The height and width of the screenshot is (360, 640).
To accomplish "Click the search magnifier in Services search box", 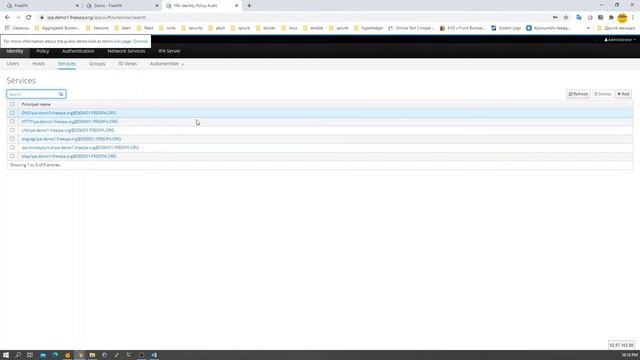I will (x=61, y=94).
